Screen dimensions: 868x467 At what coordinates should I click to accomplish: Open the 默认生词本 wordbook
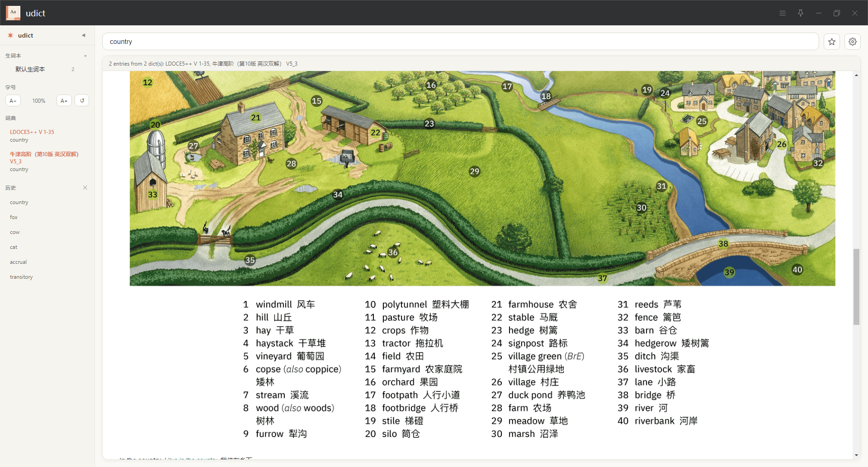(x=30, y=69)
